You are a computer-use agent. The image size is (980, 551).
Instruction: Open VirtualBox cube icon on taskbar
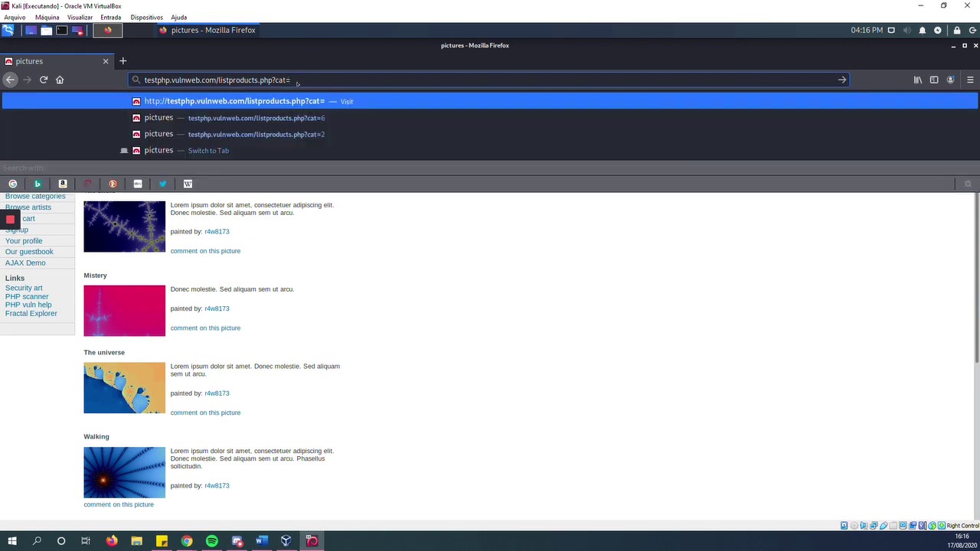pyautogui.click(x=286, y=541)
